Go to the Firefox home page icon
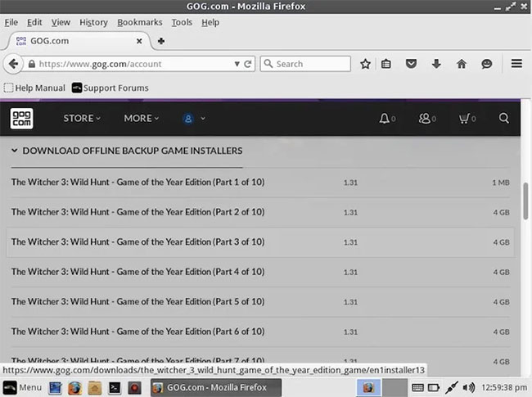The image size is (532, 397). tap(462, 64)
